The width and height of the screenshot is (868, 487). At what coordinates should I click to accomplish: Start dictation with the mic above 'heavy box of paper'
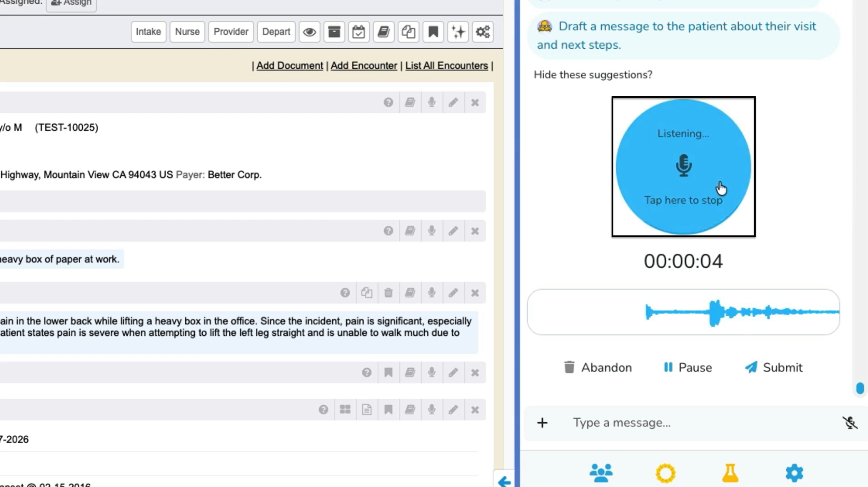(431, 231)
